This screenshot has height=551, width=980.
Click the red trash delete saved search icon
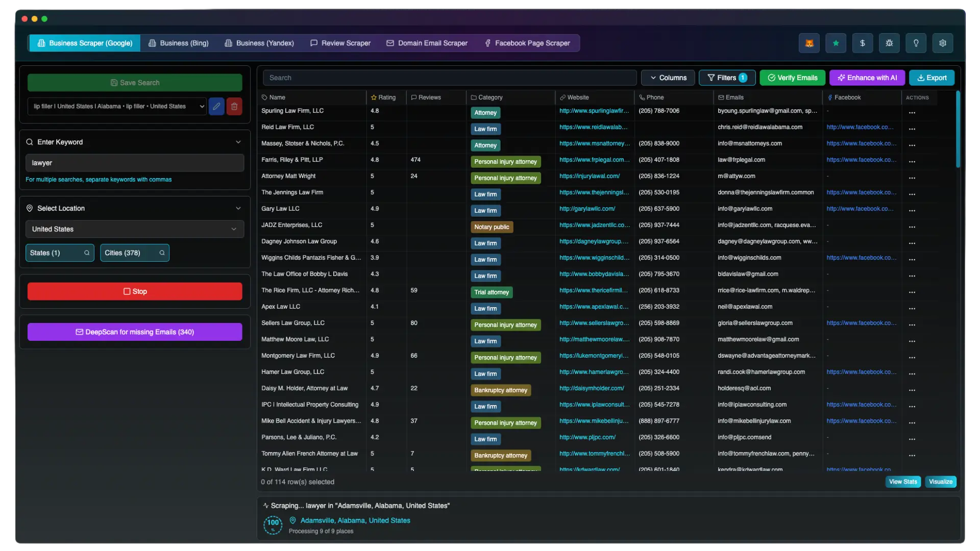[234, 106]
